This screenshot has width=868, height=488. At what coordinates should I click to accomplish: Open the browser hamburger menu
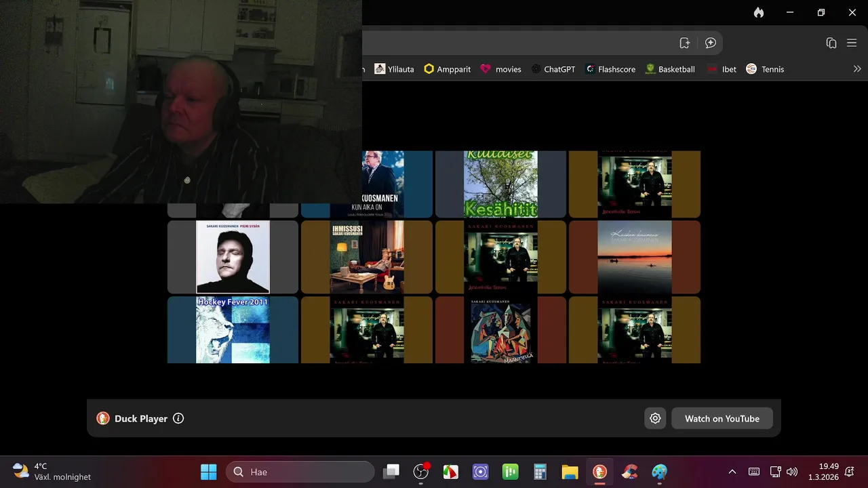tap(852, 43)
